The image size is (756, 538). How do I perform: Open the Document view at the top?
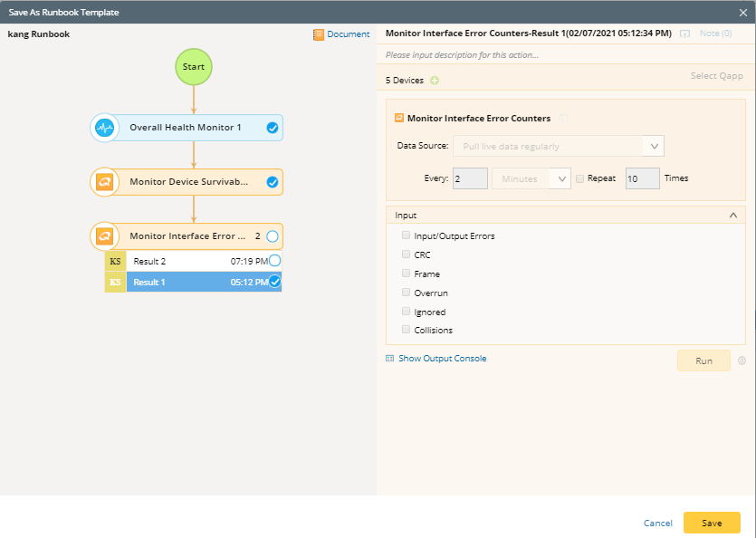pos(344,34)
